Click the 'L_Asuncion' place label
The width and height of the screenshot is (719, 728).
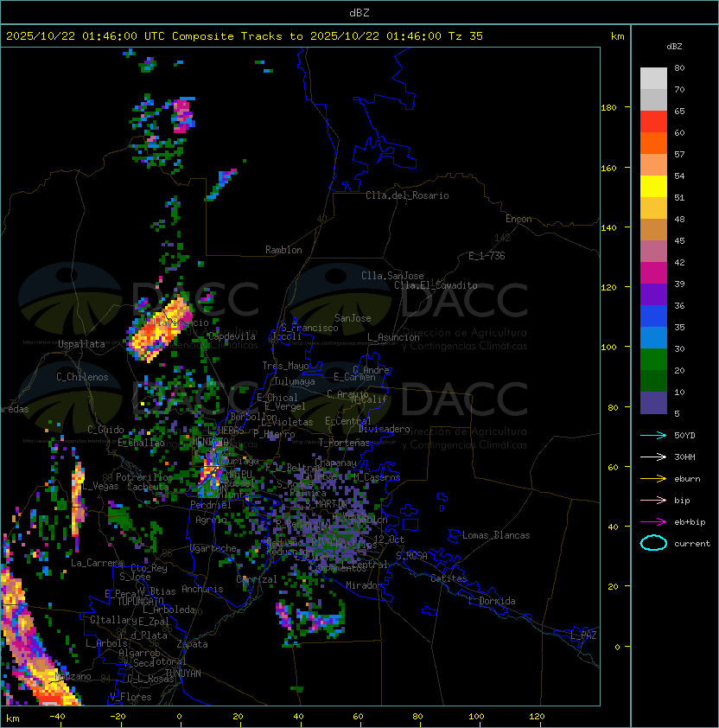[x=393, y=337]
